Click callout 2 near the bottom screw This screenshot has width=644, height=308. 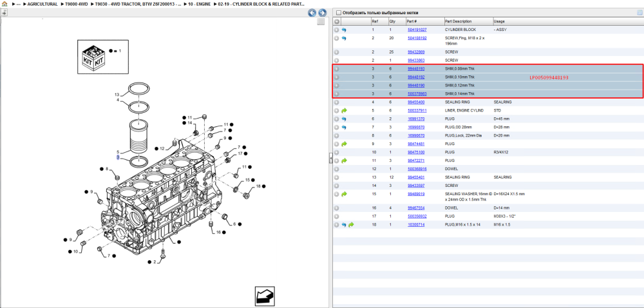(155, 262)
